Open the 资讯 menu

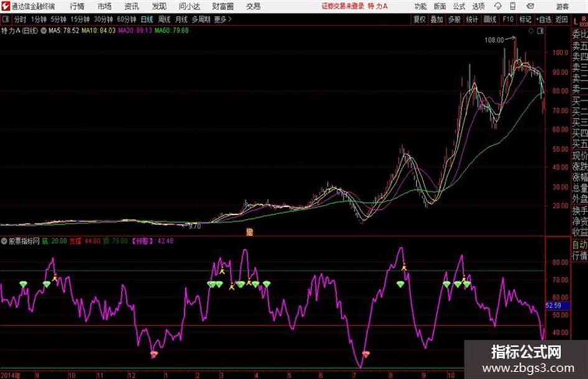pyautogui.click(x=132, y=6)
